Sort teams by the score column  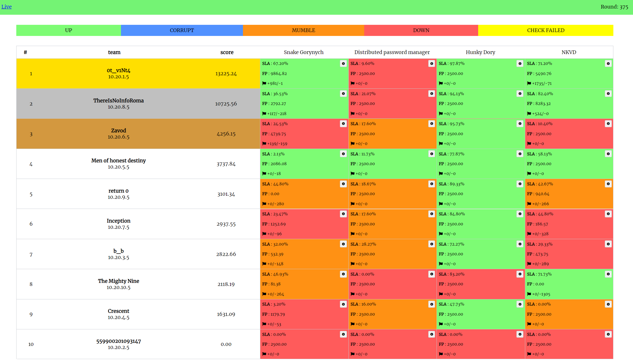point(227,52)
